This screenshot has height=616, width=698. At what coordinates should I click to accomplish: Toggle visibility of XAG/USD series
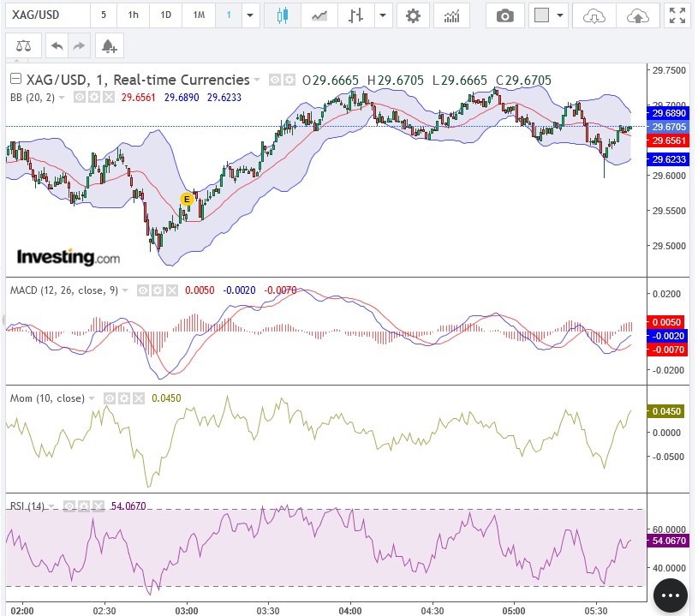coord(275,81)
